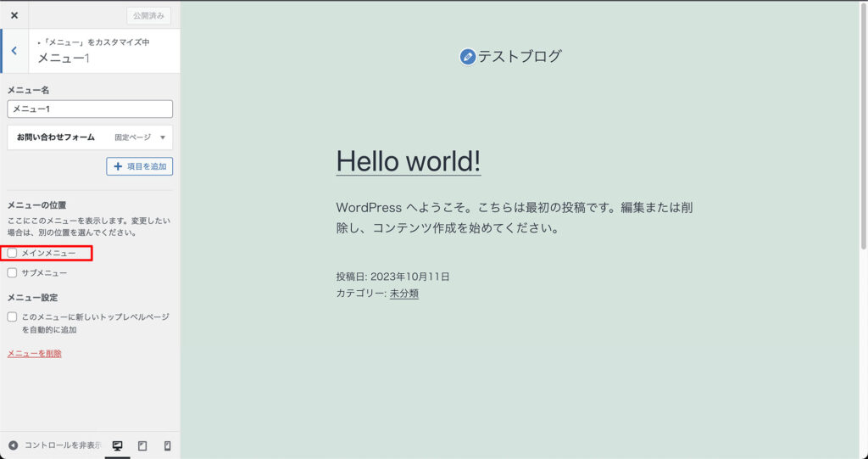
Task: Go back using the left chevron arrow
Action: click(14, 51)
